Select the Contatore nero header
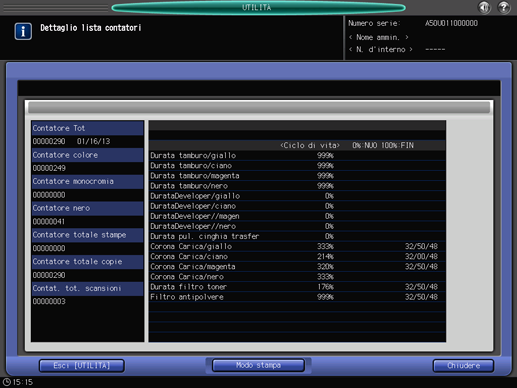This screenshot has width=517, height=388. point(87,208)
